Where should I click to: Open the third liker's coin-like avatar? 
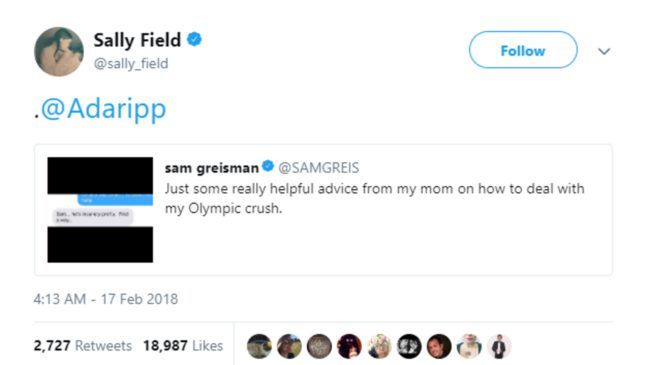[319, 346]
